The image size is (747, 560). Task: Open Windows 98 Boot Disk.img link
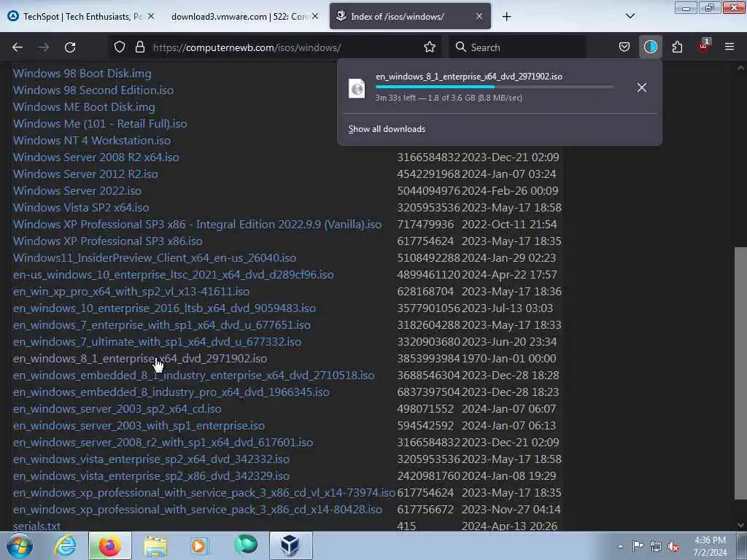click(82, 74)
